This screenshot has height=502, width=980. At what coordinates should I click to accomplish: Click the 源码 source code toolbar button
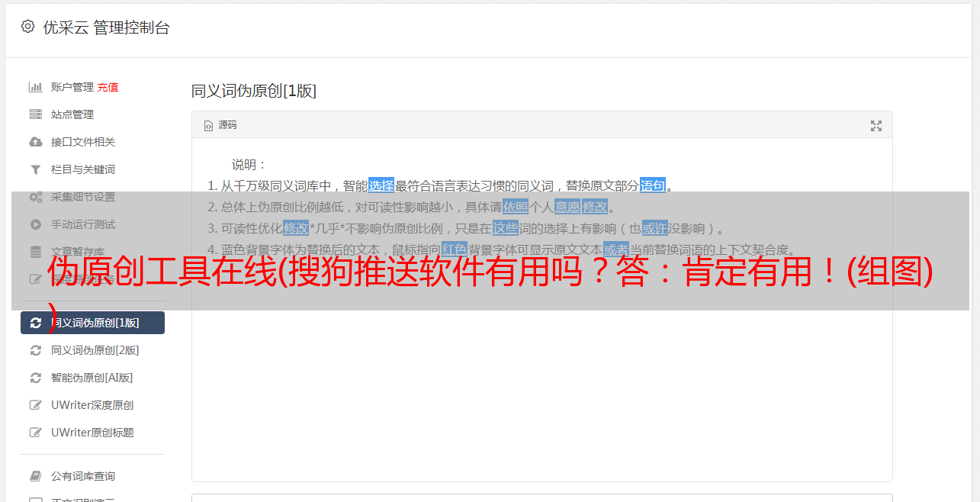220,125
